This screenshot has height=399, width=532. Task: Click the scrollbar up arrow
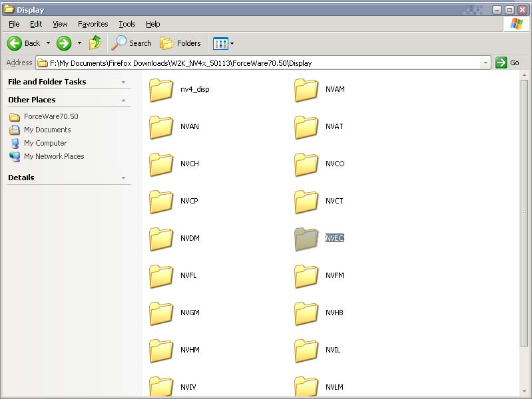pyautogui.click(x=524, y=74)
